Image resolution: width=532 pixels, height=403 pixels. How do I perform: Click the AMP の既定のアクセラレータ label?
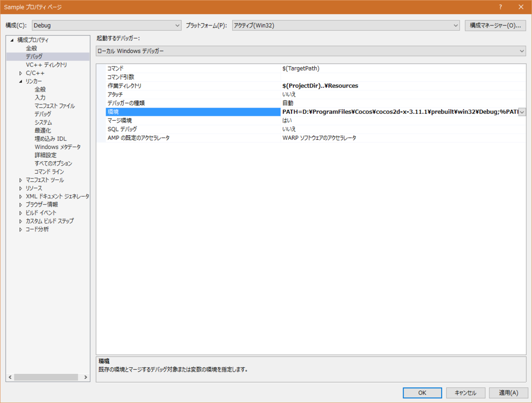(138, 138)
